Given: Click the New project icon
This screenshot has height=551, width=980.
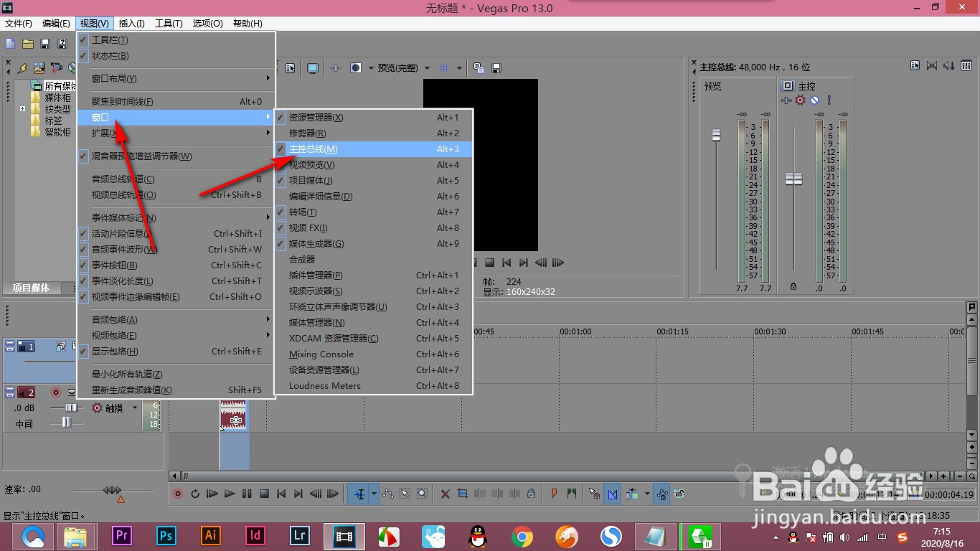Looking at the screenshot, I should pyautogui.click(x=10, y=44).
